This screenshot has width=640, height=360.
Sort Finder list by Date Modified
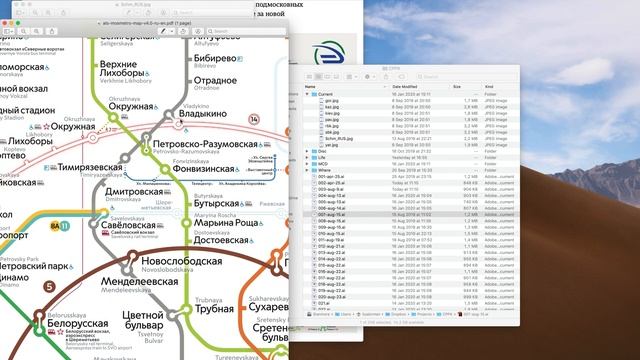404,87
